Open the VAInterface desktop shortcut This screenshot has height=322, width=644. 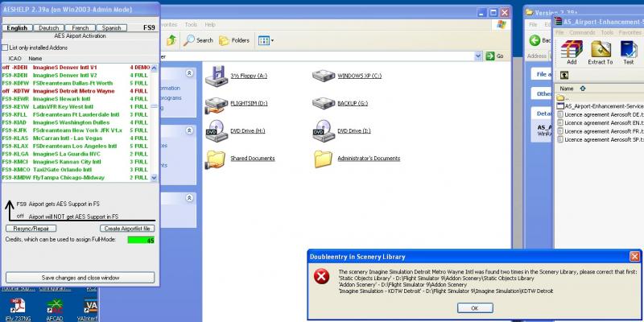click(91, 307)
